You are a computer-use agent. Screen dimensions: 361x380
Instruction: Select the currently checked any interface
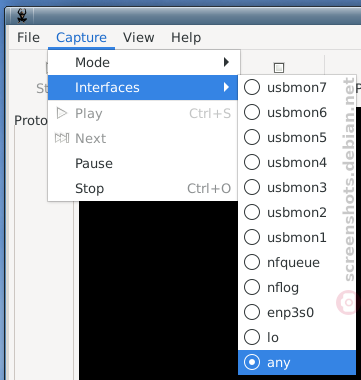[x=297, y=363]
